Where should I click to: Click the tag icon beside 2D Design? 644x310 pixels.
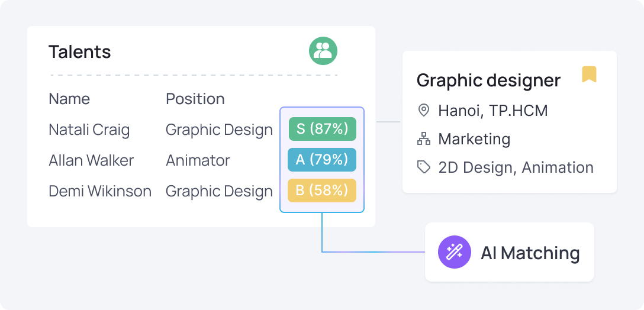tap(423, 167)
